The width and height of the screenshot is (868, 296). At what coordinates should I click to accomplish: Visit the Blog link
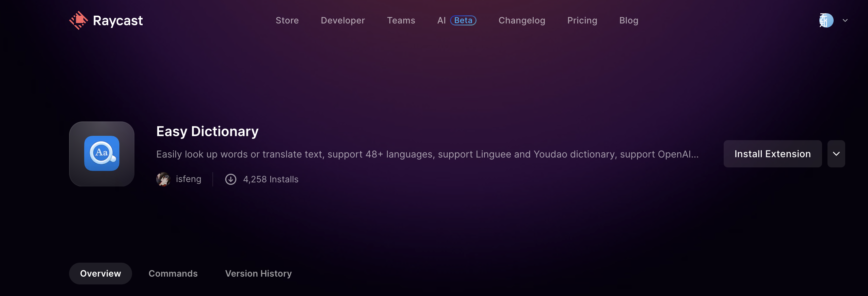[x=629, y=20]
